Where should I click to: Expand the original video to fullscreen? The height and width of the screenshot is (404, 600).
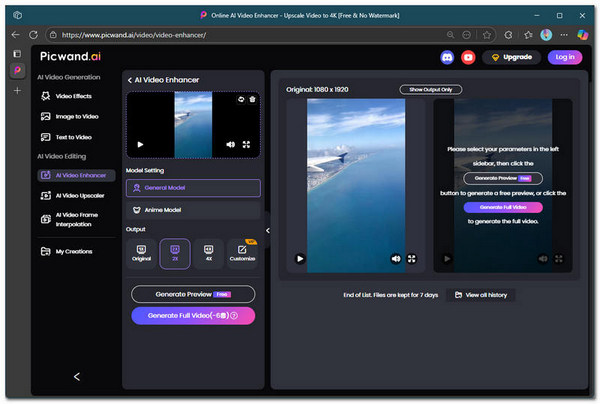(411, 258)
